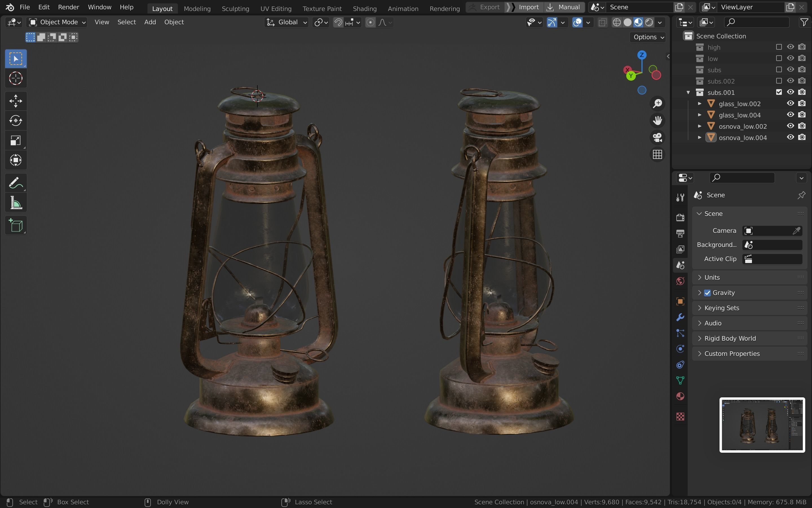
Task: Click the Camera object field
Action: pyautogui.click(x=772, y=231)
